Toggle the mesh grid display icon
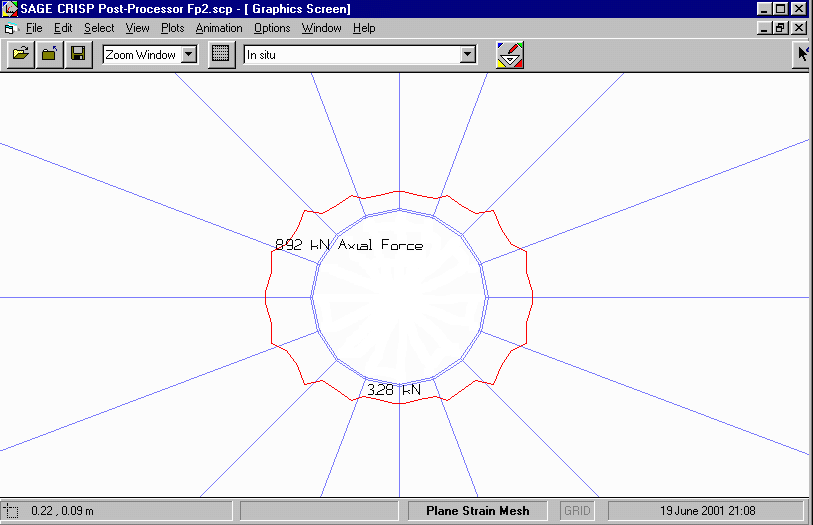 [221, 54]
